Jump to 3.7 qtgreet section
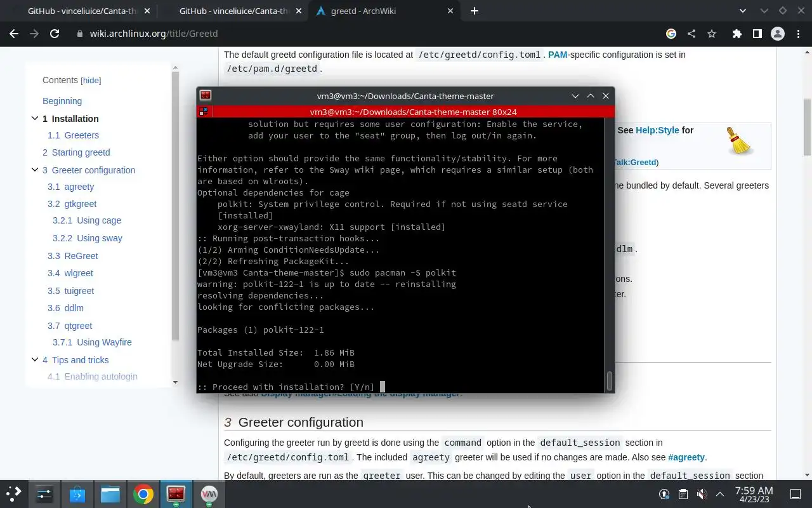Viewport: 812px width, 508px height. click(x=70, y=326)
